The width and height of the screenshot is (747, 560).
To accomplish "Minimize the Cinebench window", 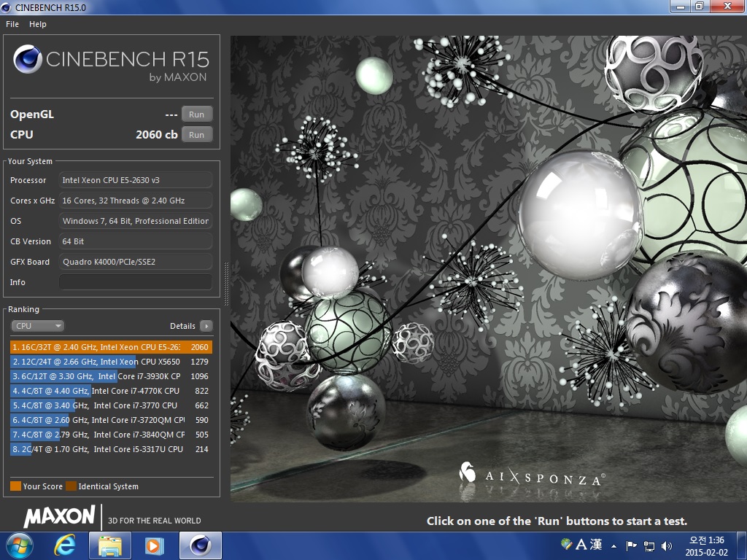I will (x=681, y=6).
